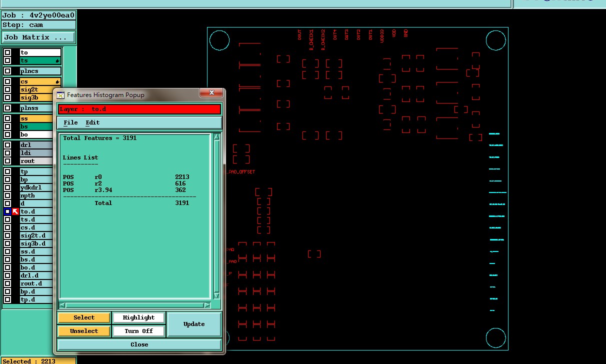Toggle display checkbox for layer to

point(7,52)
